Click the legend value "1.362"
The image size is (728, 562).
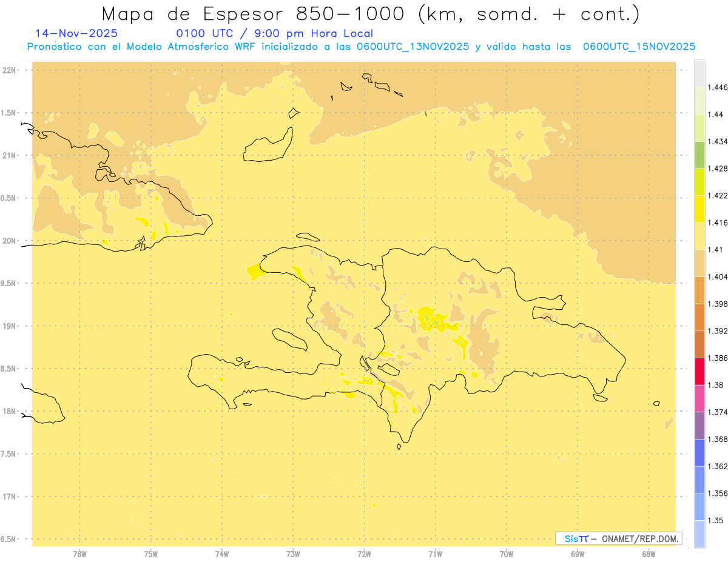(x=718, y=466)
